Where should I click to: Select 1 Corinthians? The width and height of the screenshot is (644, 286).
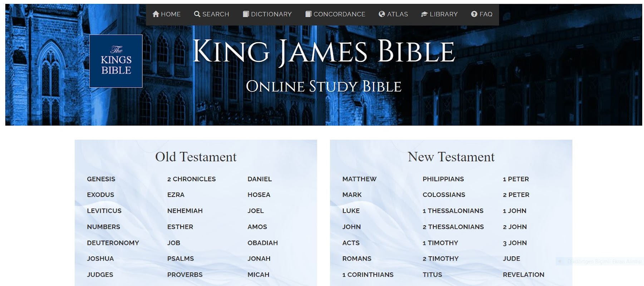(x=368, y=275)
